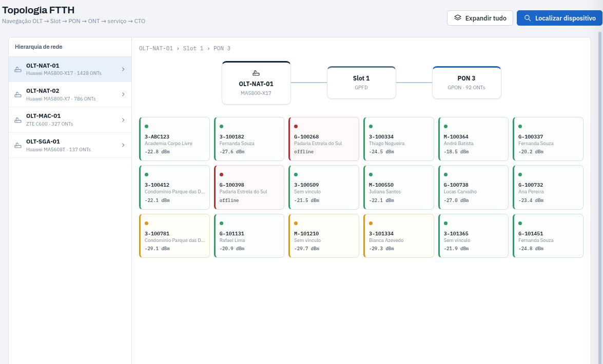Click the magnifier icon in Localizar dispositivo
The width and height of the screenshot is (603, 364).
tap(528, 18)
